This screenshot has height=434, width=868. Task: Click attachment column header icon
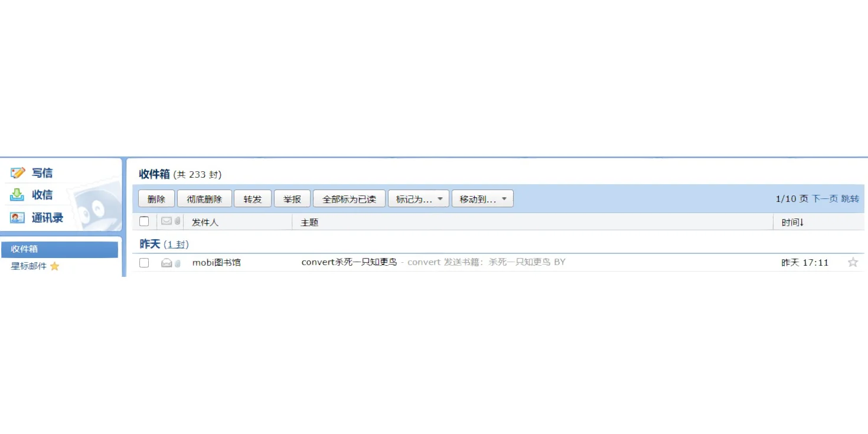coord(178,221)
